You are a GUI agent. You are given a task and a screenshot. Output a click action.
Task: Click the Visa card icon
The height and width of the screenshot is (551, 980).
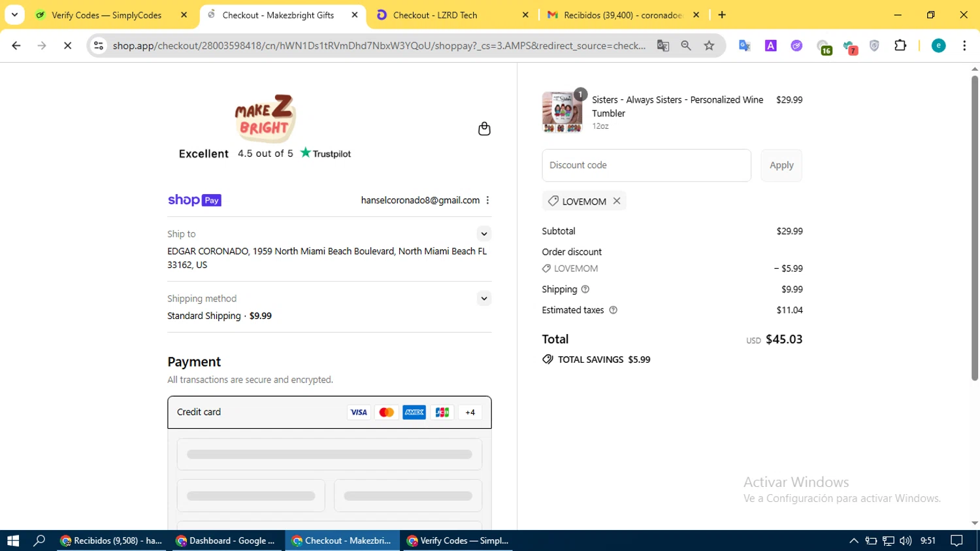(359, 412)
